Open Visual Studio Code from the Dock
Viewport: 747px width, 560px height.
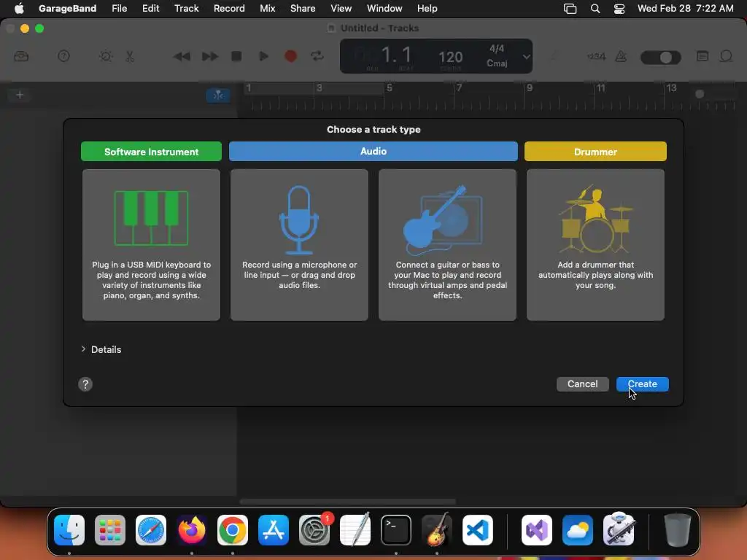[x=477, y=530]
